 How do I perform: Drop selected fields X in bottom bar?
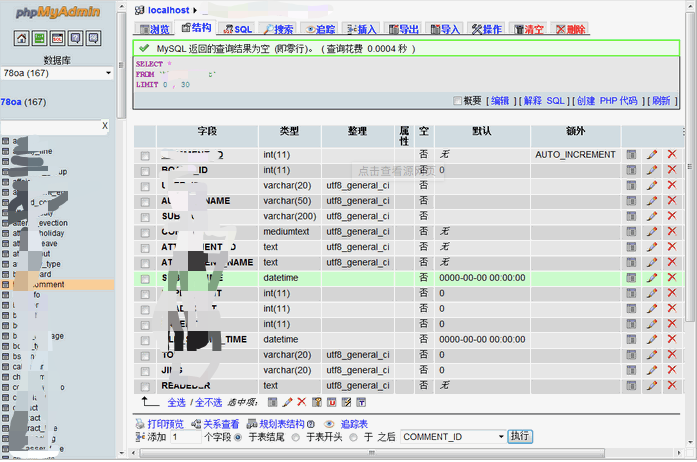coord(302,402)
